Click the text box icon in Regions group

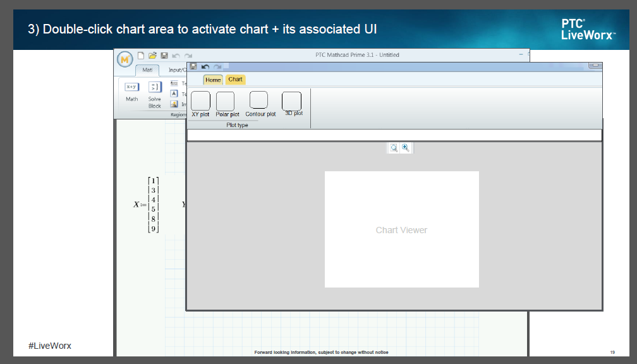[x=174, y=83]
